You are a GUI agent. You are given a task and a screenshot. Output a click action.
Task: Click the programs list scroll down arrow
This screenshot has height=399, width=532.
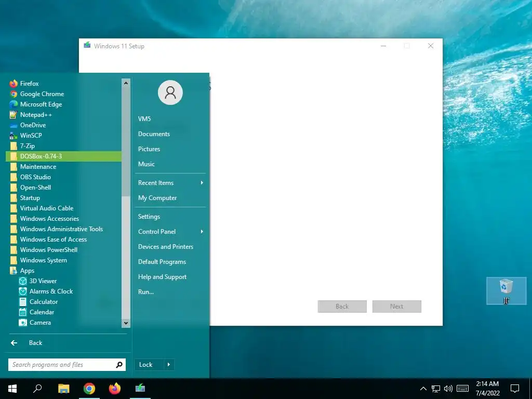[x=126, y=323]
